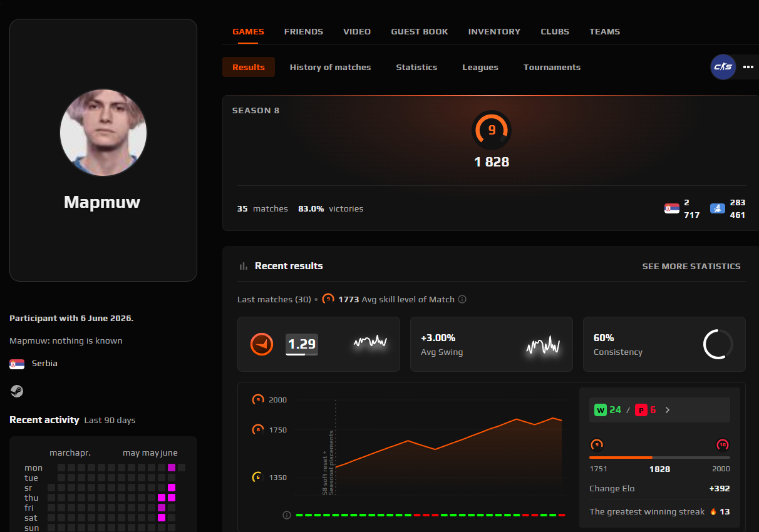The width and height of the screenshot is (759, 532).
Task: Click the red P losses badge
Action: tap(641, 410)
